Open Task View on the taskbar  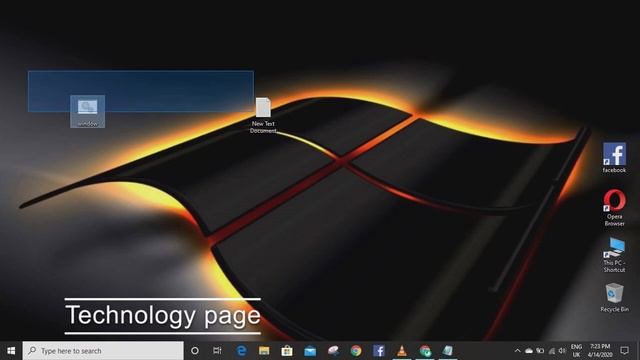[x=217, y=351]
